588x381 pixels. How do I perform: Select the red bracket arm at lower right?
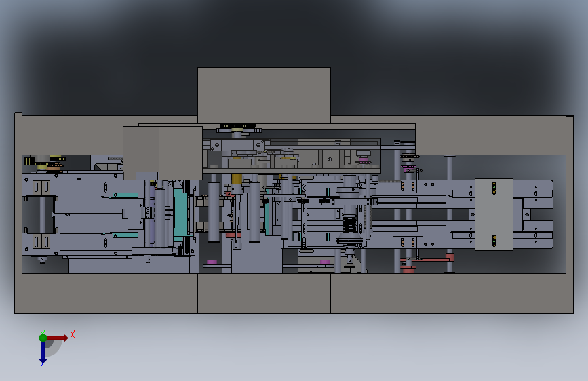(428, 259)
